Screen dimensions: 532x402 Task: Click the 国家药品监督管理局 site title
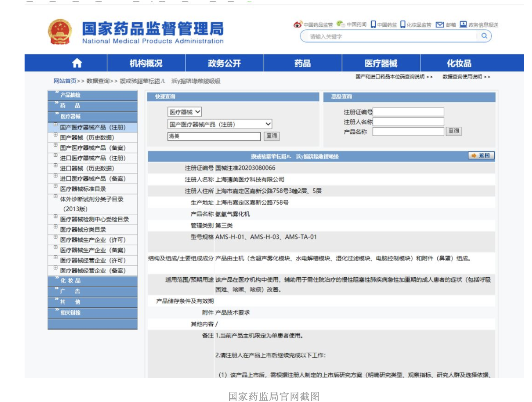[x=153, y=29]
